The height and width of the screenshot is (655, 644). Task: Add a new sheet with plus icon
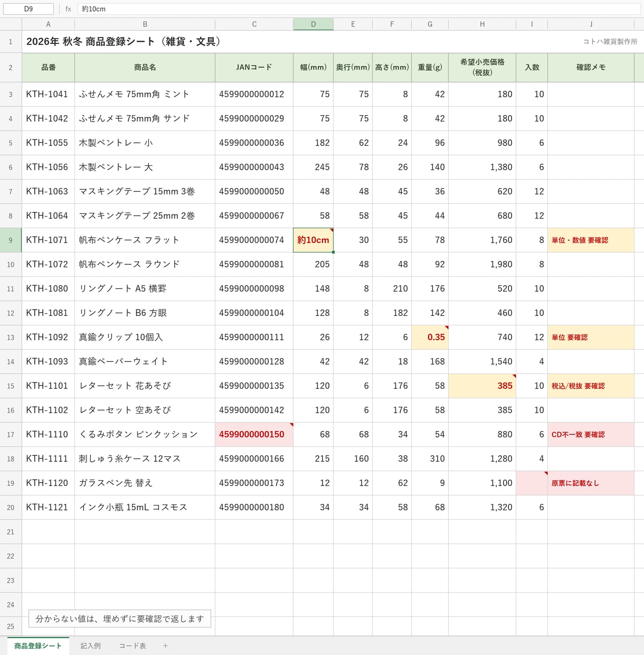(x=165, y=645)
